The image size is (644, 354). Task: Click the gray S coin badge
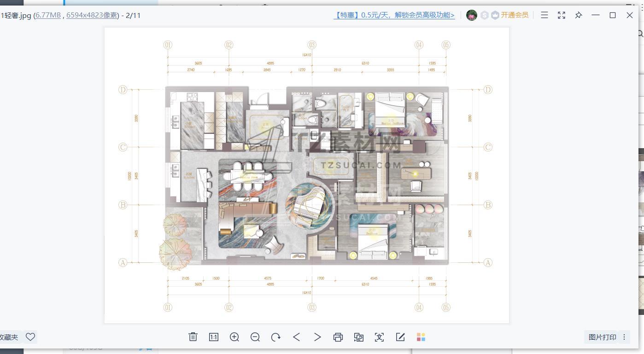tap(485, 15)
